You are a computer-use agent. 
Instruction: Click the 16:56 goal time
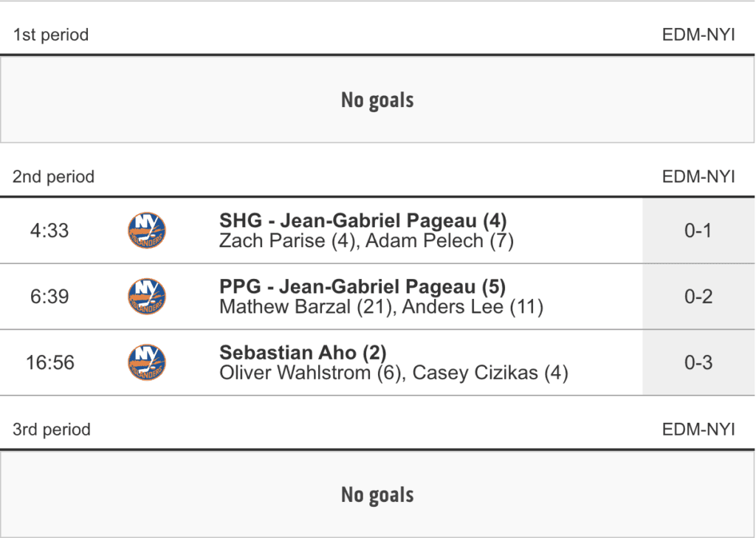[50, 362]
